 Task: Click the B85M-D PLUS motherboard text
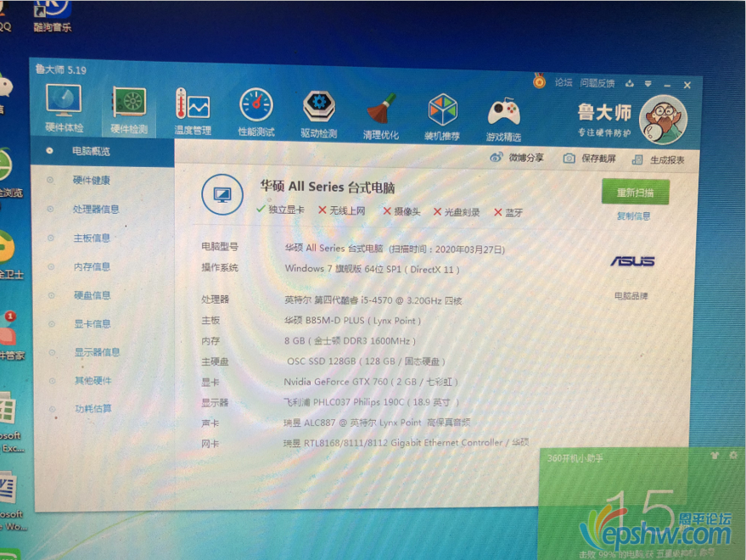click(352, 321)
